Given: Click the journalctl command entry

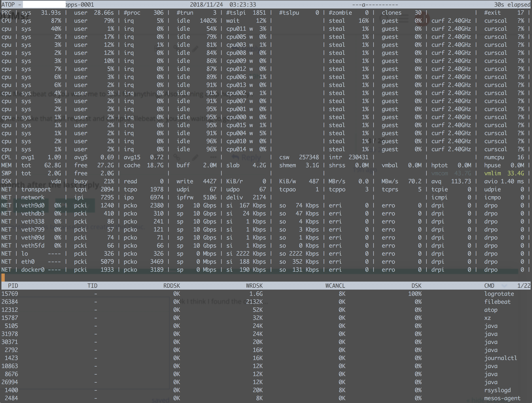Looking at the screenshot, I should [500, 358].
